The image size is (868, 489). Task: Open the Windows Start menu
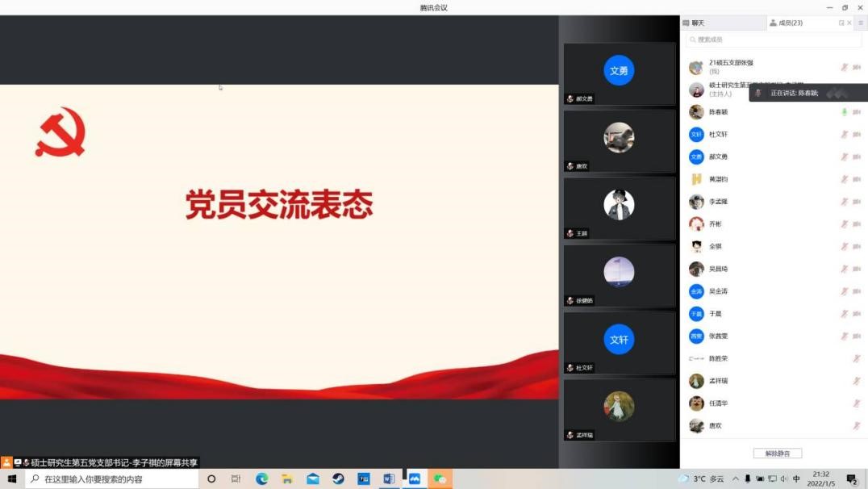point(12,479)
